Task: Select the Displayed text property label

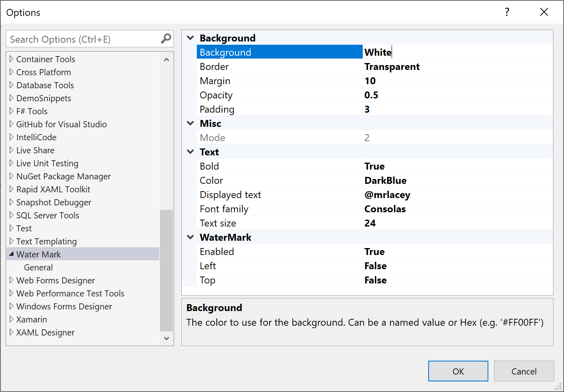Action: coord(230,194)
